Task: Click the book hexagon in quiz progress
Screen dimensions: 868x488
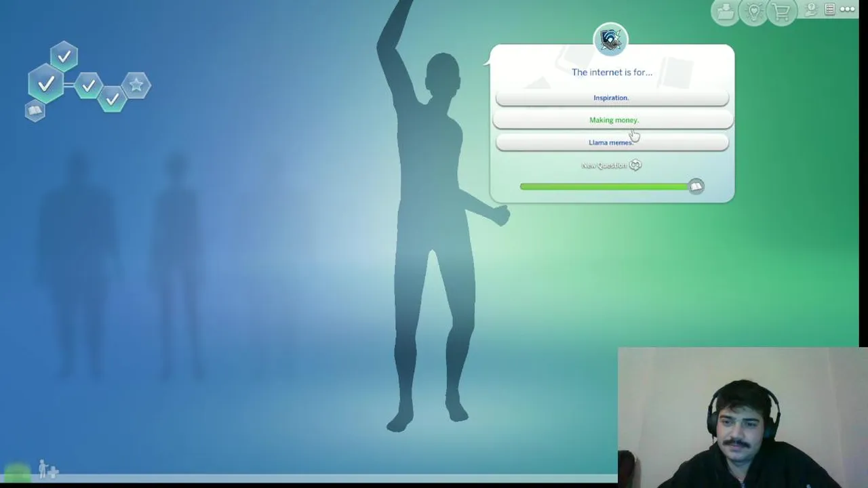Action: [x=35, y=110]
